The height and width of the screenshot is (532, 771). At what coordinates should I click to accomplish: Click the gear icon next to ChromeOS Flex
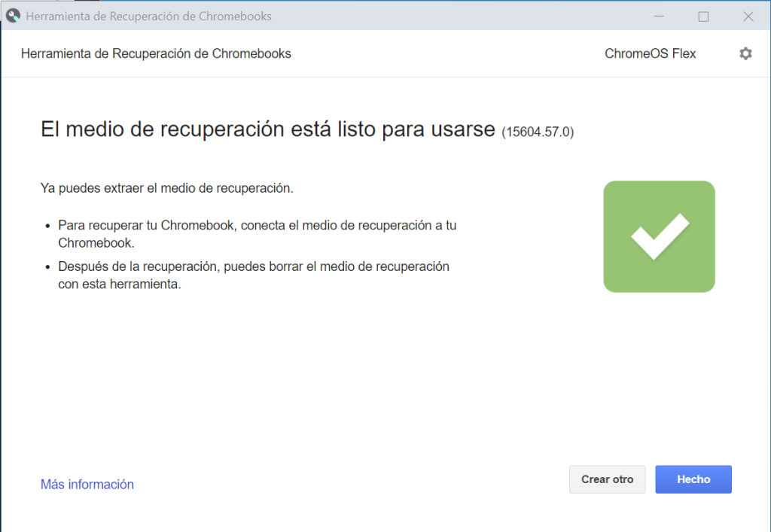[745, 53]
